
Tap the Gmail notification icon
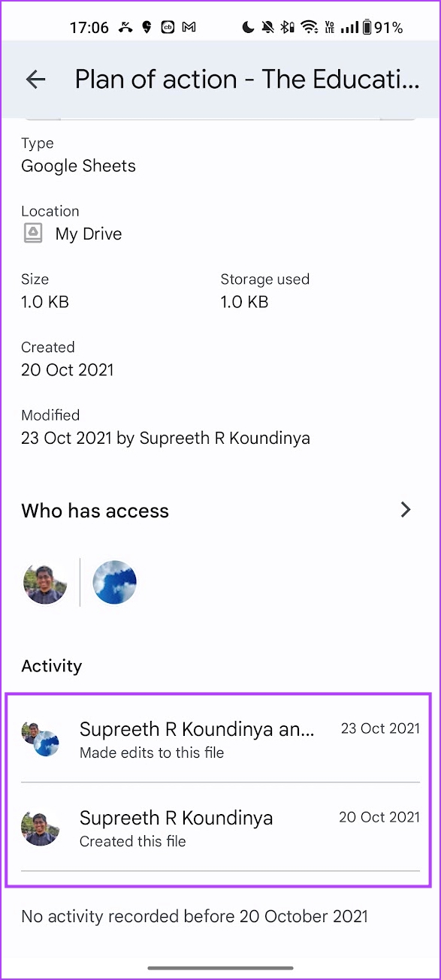click(x=189, y=28)
